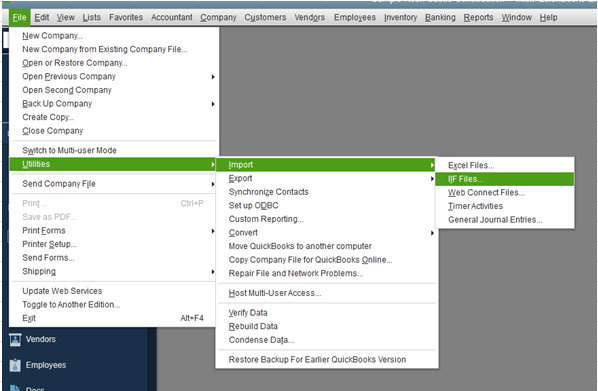
Task: Choose Excel Files... import option
Action: [505, 166]
